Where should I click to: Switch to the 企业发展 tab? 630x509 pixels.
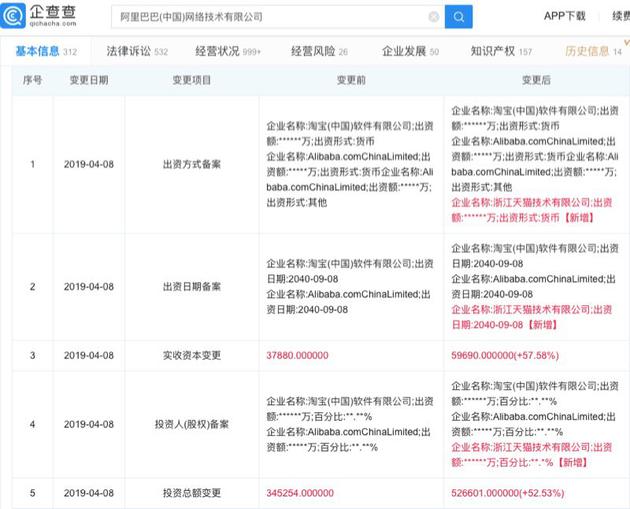point(410,51)
